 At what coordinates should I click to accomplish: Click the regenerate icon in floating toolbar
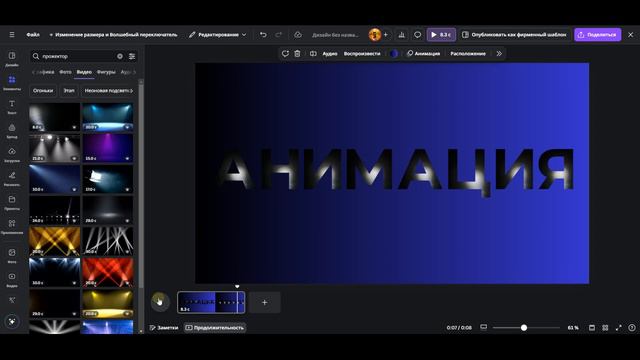point(285,53)
